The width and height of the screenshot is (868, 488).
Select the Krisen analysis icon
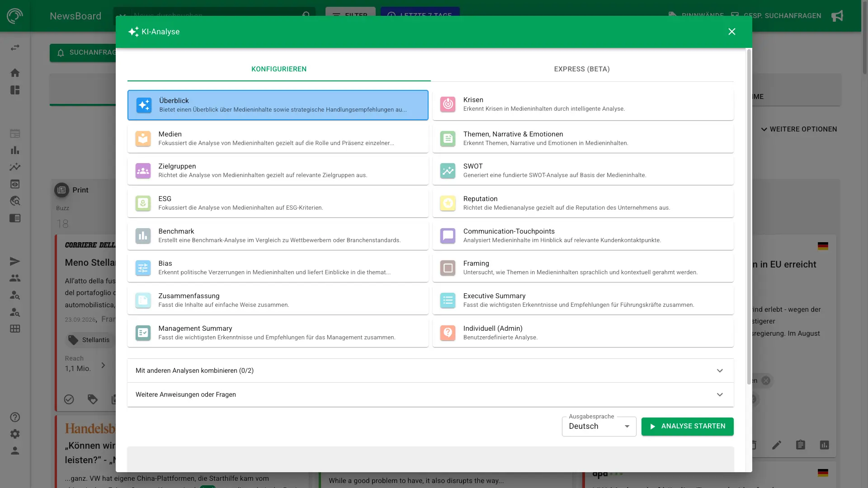448,104
